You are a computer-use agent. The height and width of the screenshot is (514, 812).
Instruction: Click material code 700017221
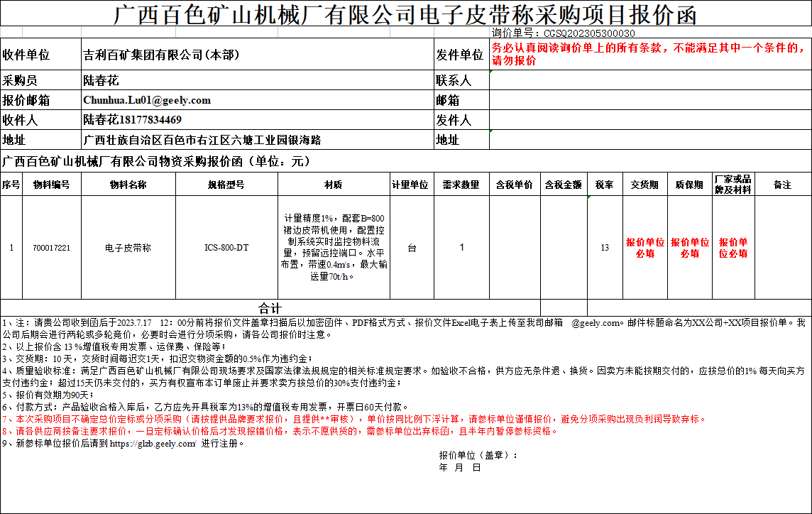pos(51,248)
